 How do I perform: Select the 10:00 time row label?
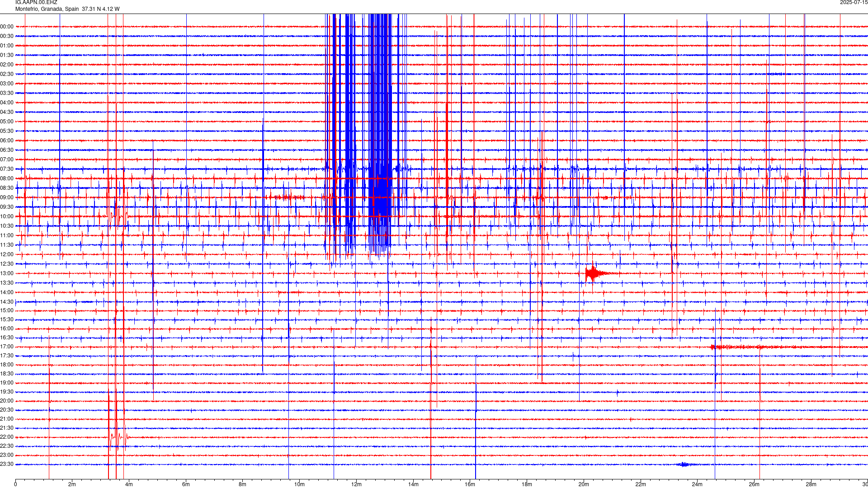coord(7,216)
